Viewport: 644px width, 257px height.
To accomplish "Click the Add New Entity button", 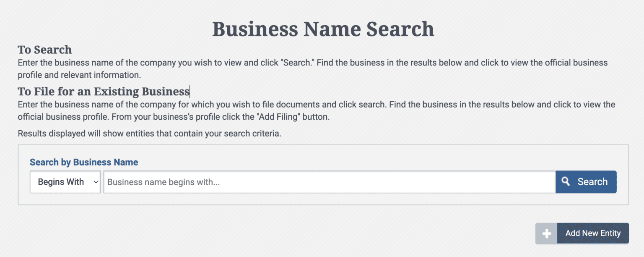I will point(593,233).
